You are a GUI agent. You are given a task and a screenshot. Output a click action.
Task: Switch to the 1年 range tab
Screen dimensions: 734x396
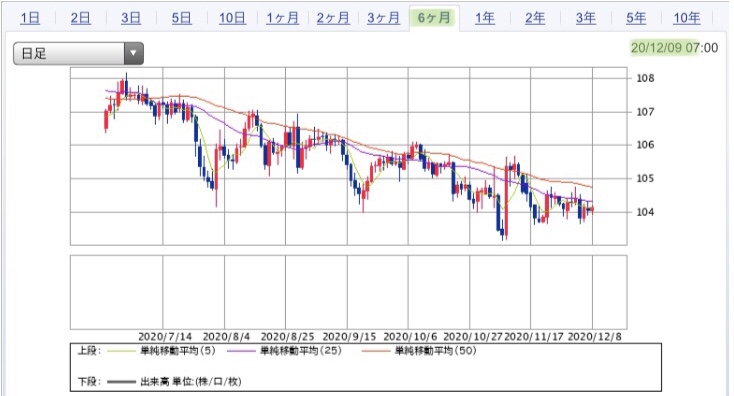(x=484, y=18)
